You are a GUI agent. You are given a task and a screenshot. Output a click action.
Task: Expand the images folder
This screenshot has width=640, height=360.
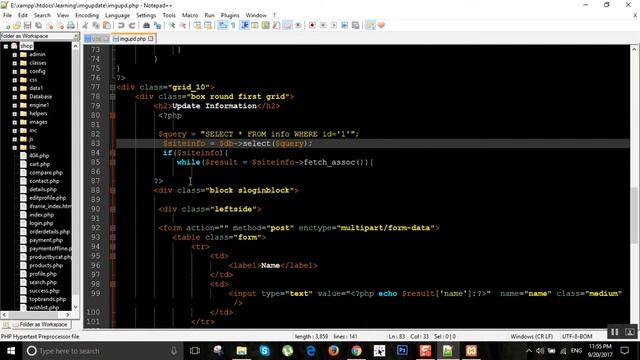click(x=14, y=122)
